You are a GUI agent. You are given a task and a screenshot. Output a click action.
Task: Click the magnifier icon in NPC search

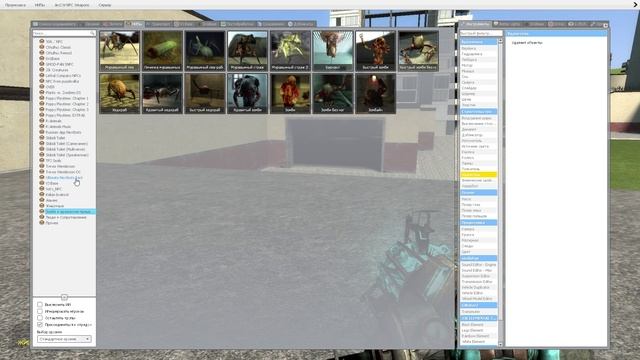[x=92, y=33]
